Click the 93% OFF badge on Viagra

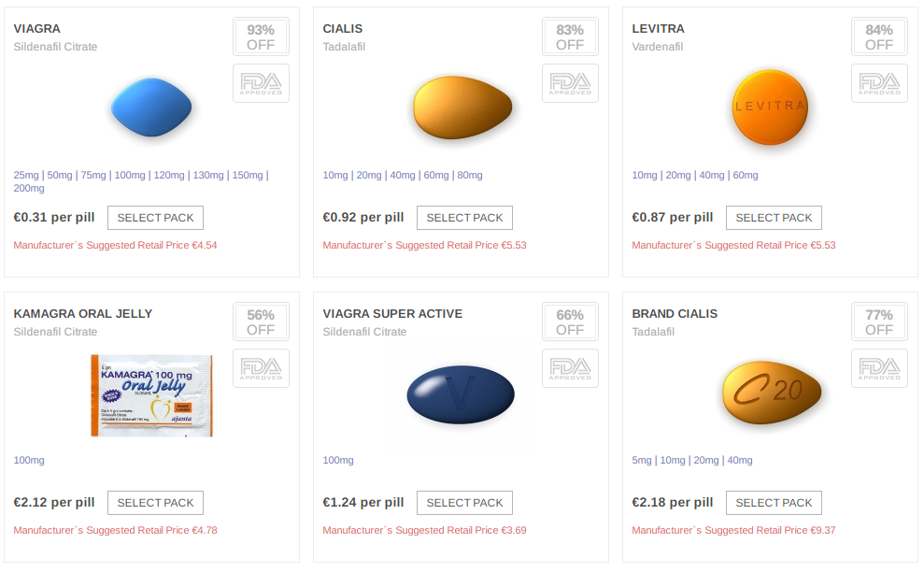tap(261, 37)
